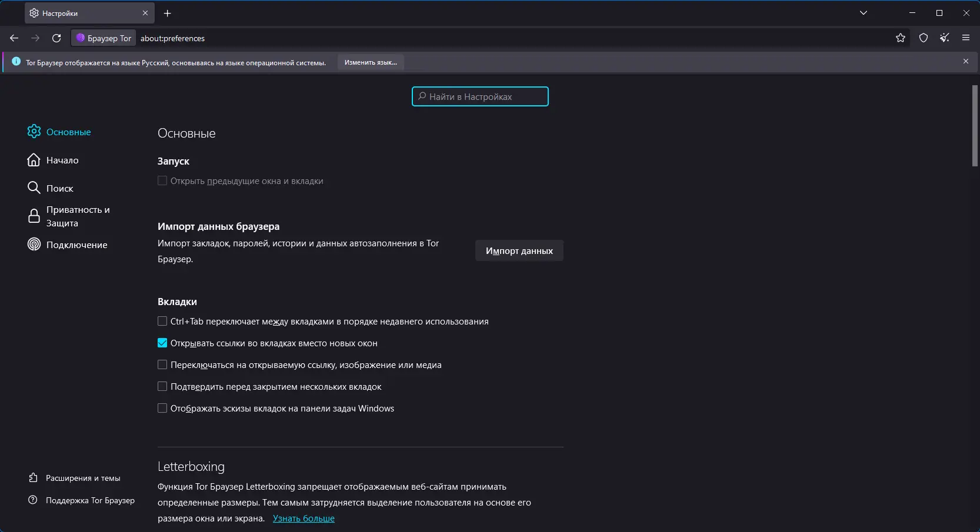
Task: Enable Ctrl+Tab recent-order tab switching checkbox
Action: pos(162,321)
